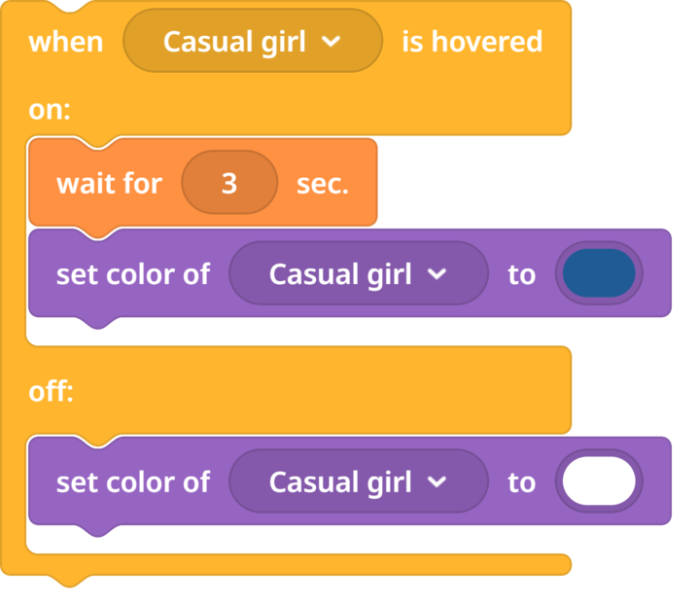Click the chevron arrow in the when-hovered dropdown
Viewport: 700px width, 604px height.
point(332,42)
